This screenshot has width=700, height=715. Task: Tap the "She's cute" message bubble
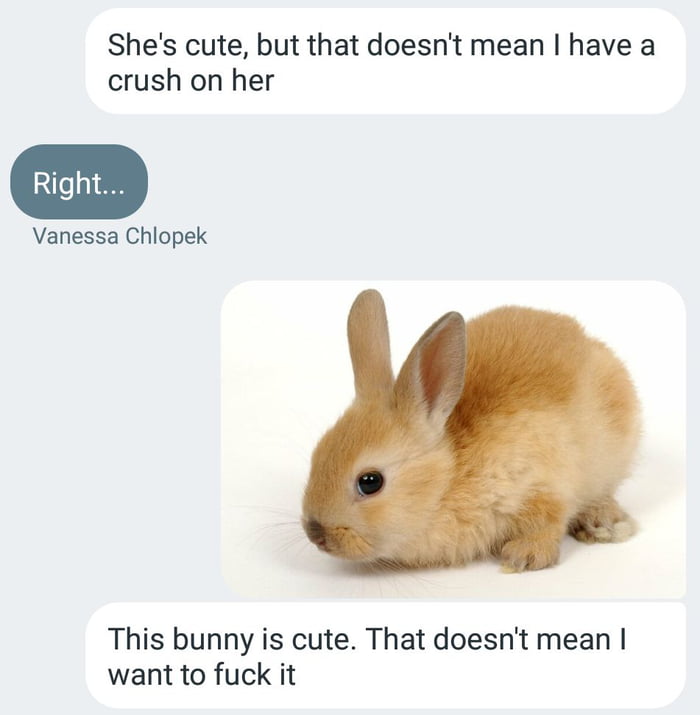[385, 61]
